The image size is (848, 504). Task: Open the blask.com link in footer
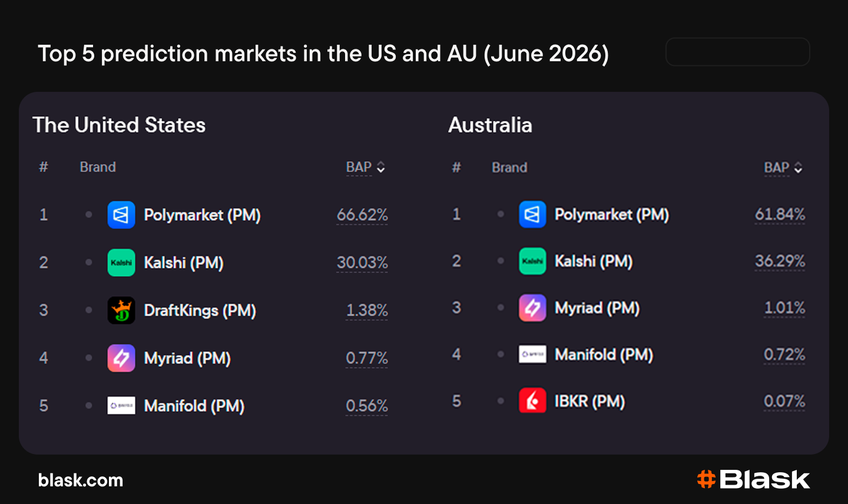[x=81, y=480]
